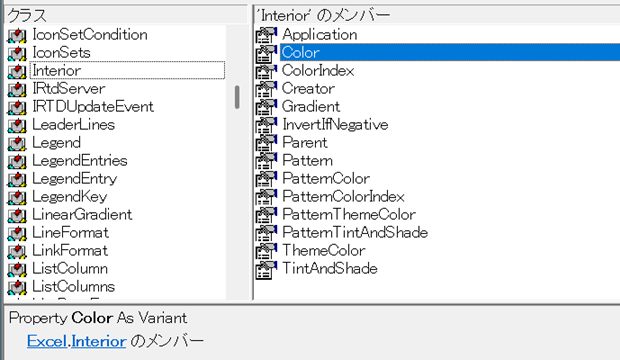This screenshot has width=620, height=360.
Task: Select the TintAndShade property icon
Action: click(x=266, y=269)
